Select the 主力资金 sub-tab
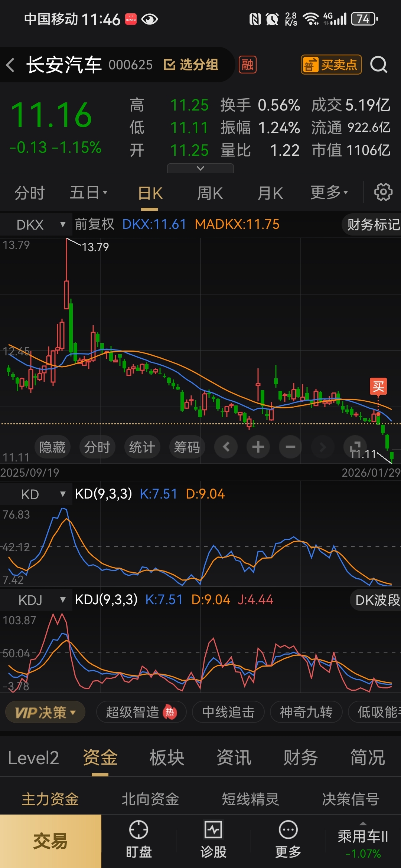Viewport: 401px width, 868px height. [x=50, y=799]
